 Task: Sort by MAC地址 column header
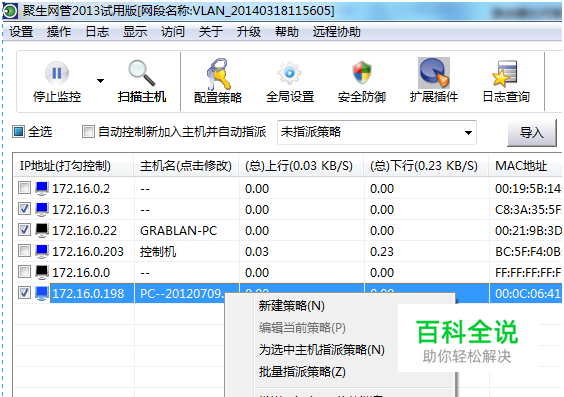526,166
